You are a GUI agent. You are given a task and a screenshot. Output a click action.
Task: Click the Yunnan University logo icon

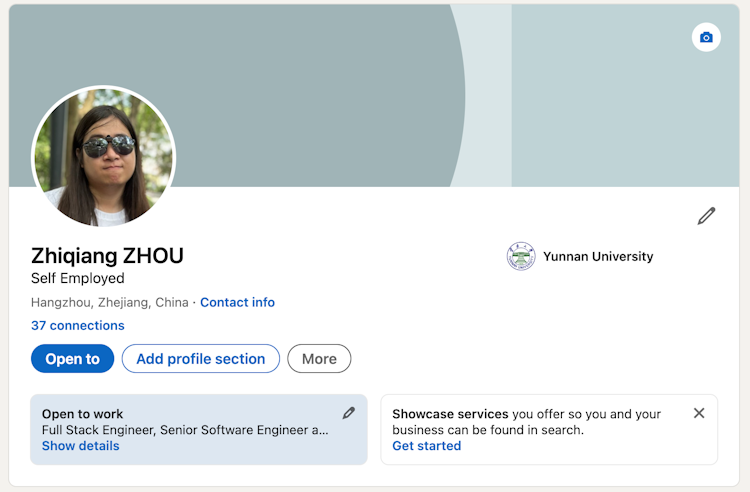pos(521,256)
